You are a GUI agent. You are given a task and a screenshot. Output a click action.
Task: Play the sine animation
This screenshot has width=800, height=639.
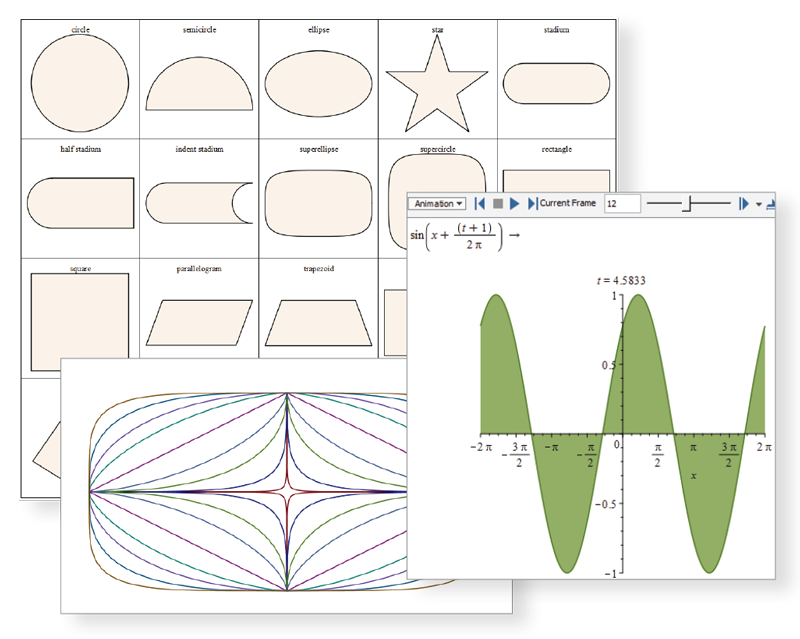[x=515, y=204]
